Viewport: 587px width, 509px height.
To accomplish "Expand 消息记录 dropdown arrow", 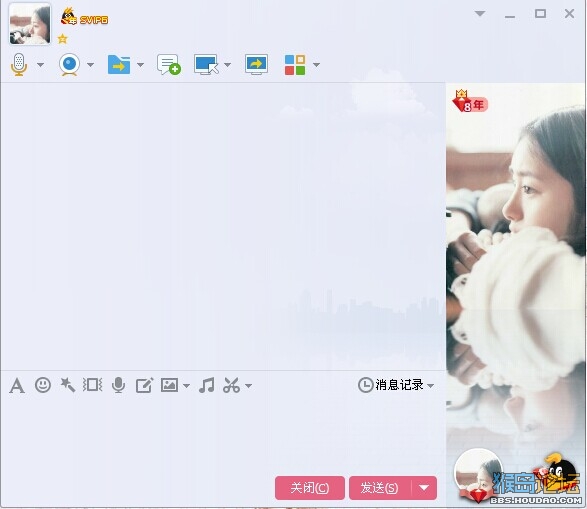I will coord(431,385).
